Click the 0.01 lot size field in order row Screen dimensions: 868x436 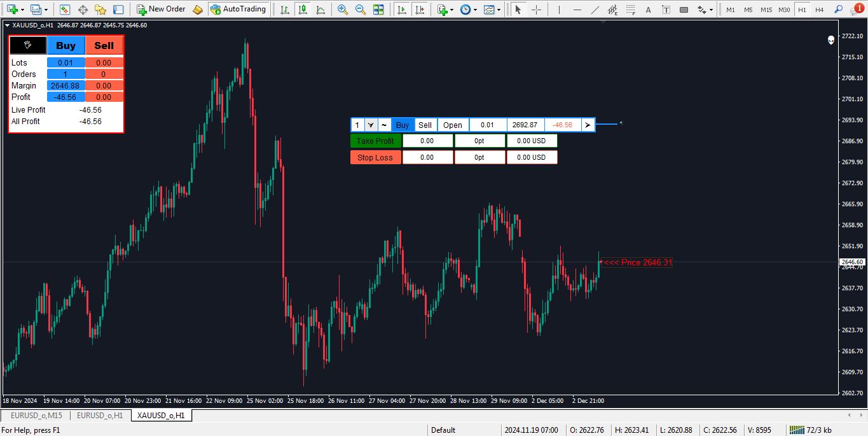click(487, 125)
